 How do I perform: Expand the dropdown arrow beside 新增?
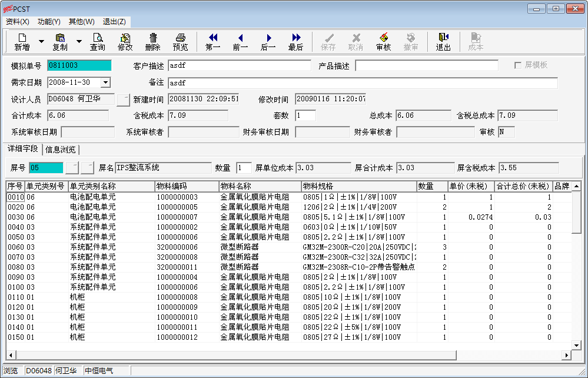pyautogui.click(x=41, y=41)
